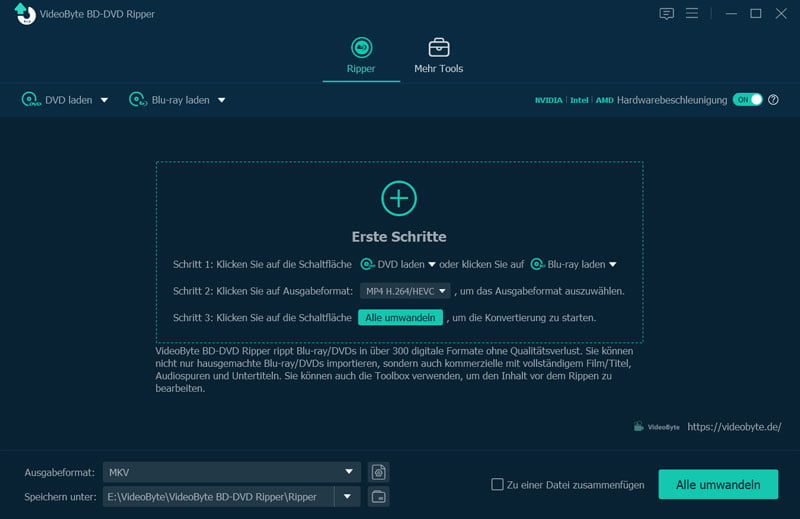Open output format settings icon beside MKV
Viewport: 800px width, 519px height.
(x=378, y=472)
